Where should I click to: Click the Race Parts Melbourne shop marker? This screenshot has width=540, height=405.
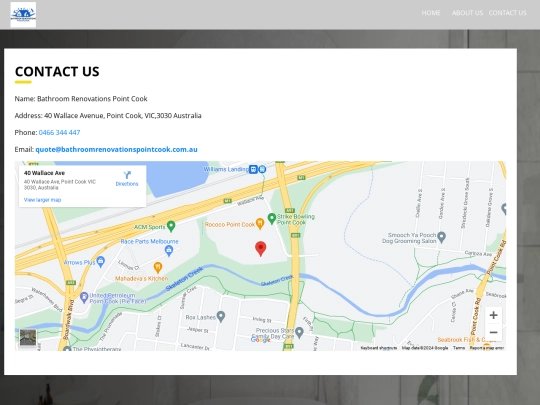pos(169,251)
